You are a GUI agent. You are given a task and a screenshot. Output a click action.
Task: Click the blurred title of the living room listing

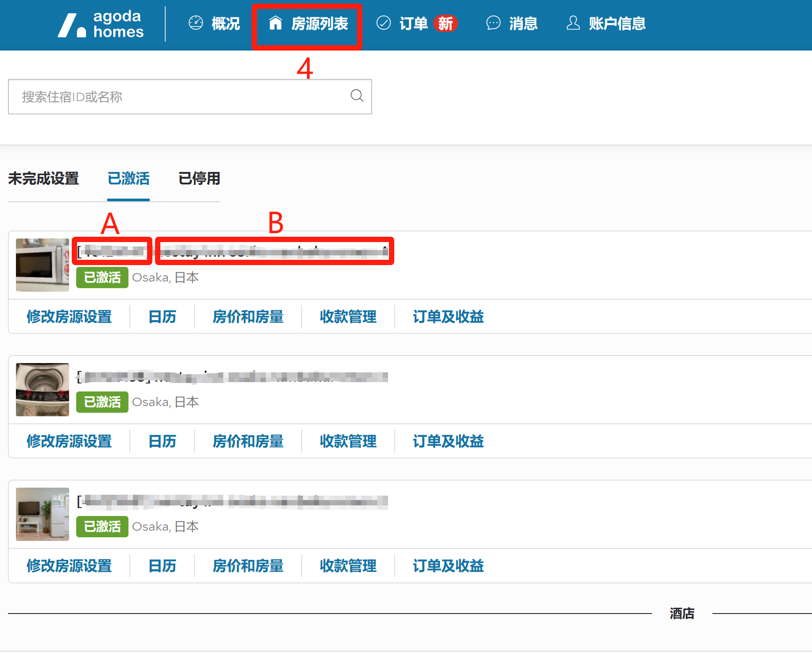[x=233, y=501]
